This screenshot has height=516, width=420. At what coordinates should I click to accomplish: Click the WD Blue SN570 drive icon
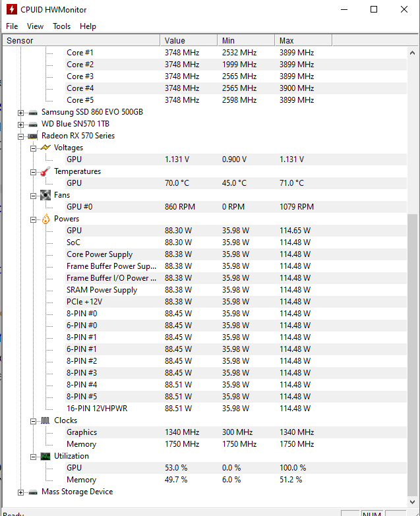[33, 125]
